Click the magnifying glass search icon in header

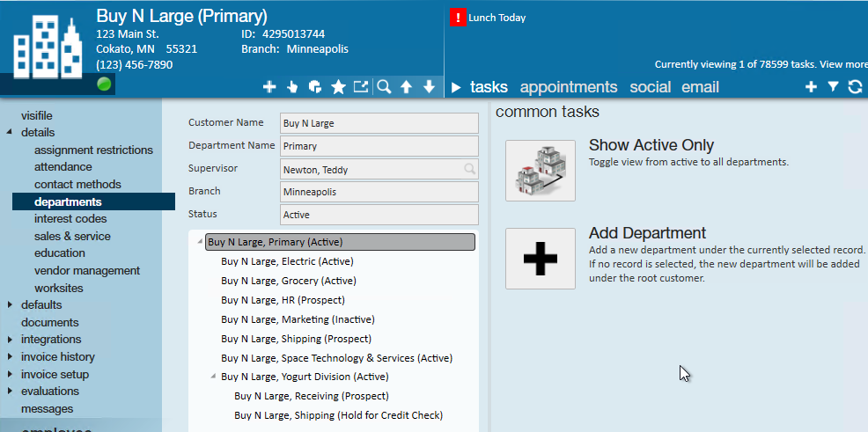384,87
